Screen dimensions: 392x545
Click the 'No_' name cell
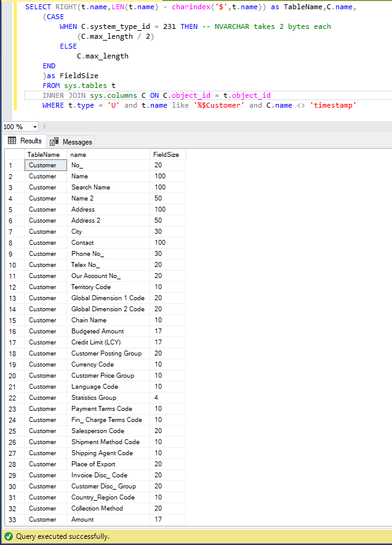(x=108, y=165)
